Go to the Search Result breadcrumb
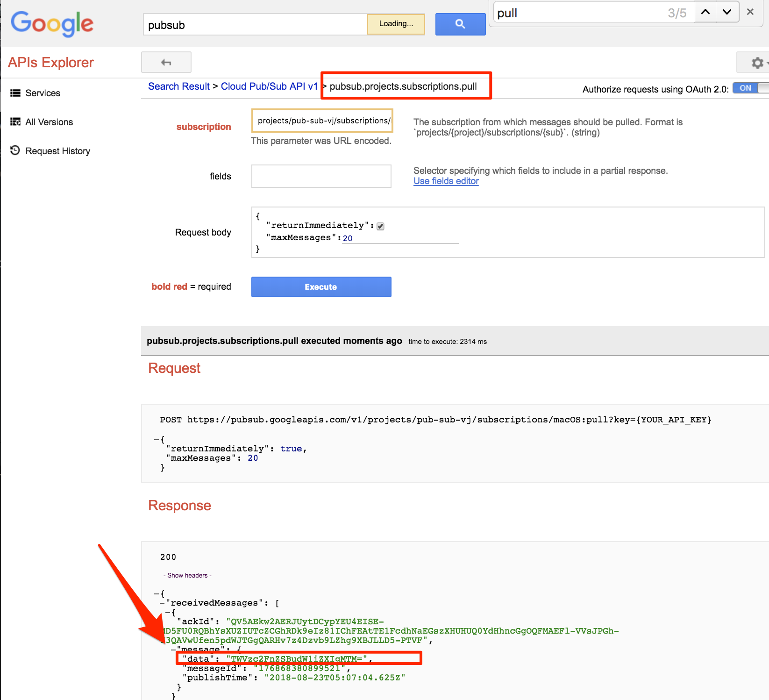Screen dimensions: 769x700 pyautogui.click(x=179, y=86)
